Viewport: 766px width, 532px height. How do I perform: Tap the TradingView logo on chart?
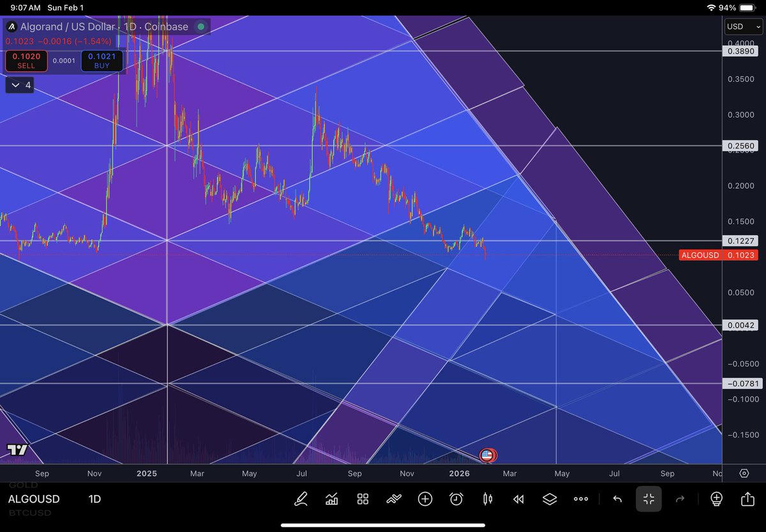[17, 450]
